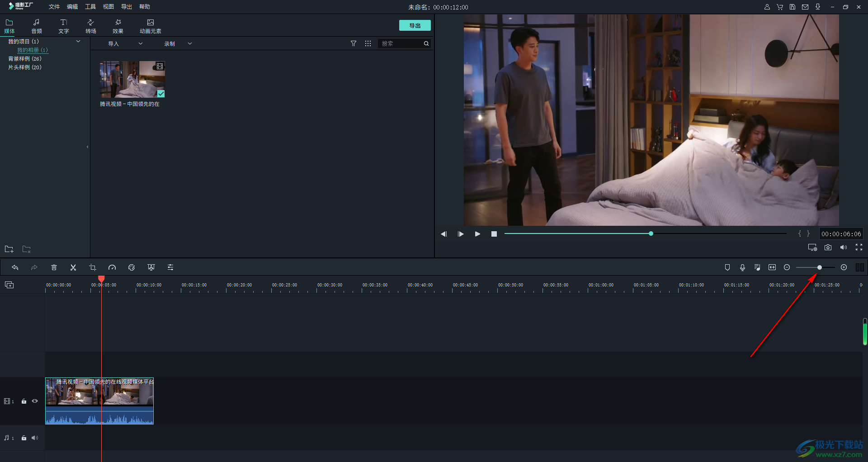Click the timeline vertical green scrollbar
868x462 pixels.
click(x=865, y=332)
